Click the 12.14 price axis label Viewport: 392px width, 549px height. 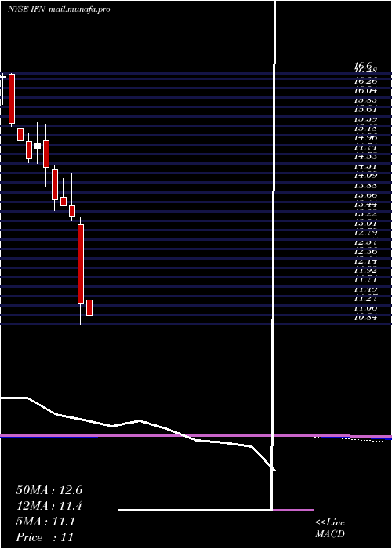click(365, 261)
